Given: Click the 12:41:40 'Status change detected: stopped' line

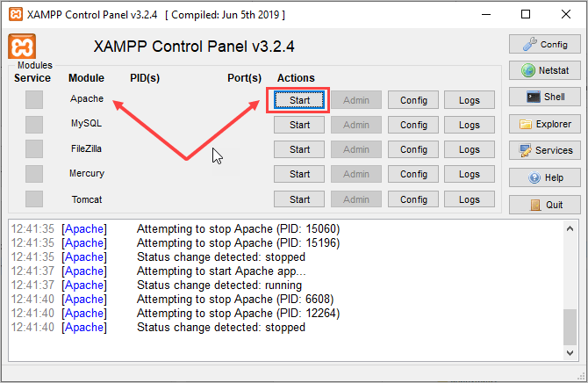Looking at the screenshot, I should pyautogui.click(x=221, y=328).
